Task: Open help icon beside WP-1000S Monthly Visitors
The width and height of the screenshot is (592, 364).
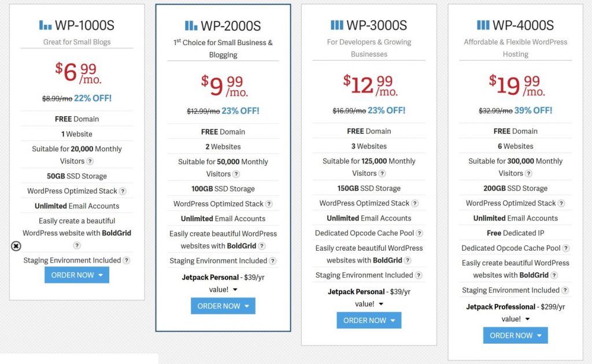Action: coord(90,161)
